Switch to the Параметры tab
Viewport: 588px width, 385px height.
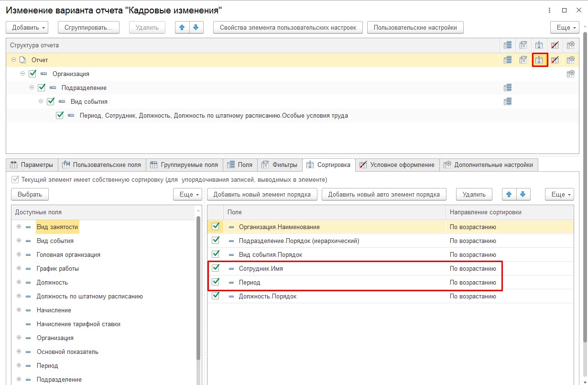[32, 165]
